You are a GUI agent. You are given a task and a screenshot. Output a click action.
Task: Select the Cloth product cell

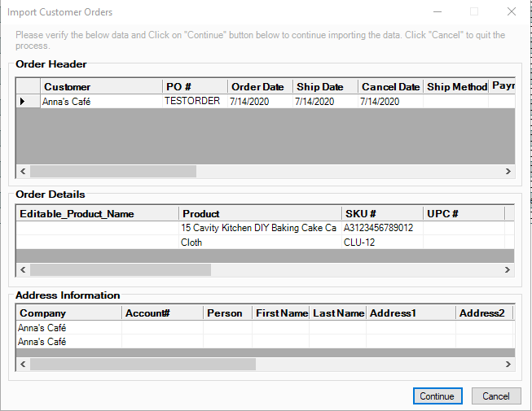click(259, 243)
